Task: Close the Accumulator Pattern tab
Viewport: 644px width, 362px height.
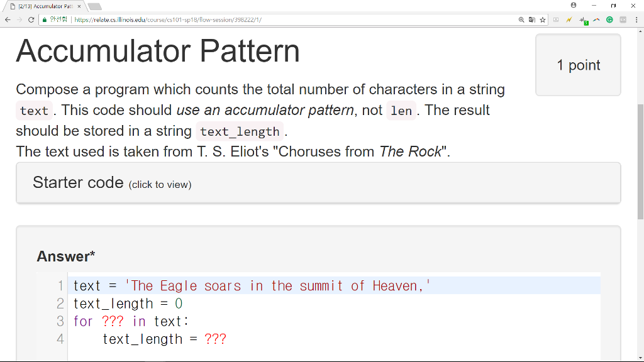Action: (79, 6)
